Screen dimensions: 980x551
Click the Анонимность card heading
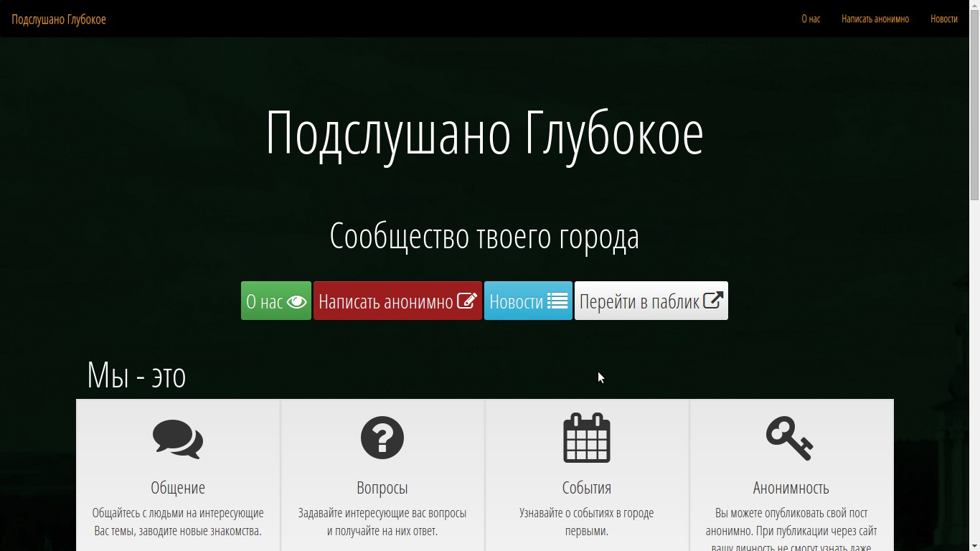click(x=791, y=488)
